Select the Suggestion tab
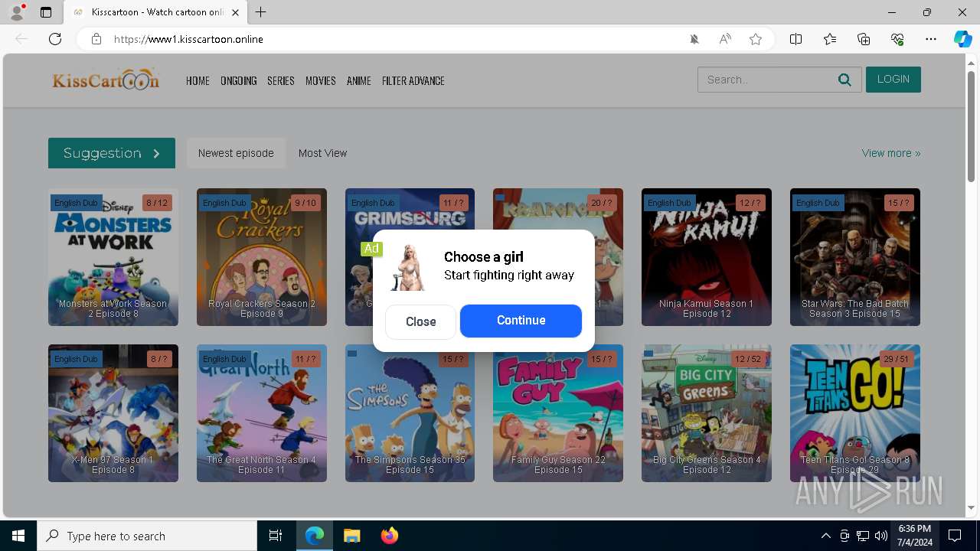980x551 pixels. [112, 153]
